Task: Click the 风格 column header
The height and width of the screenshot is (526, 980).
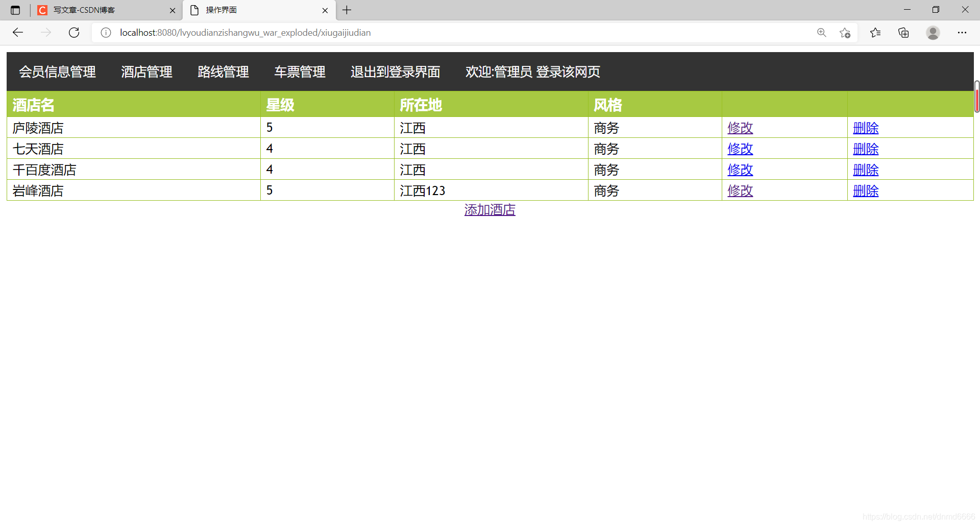Action: click(655, 105)
